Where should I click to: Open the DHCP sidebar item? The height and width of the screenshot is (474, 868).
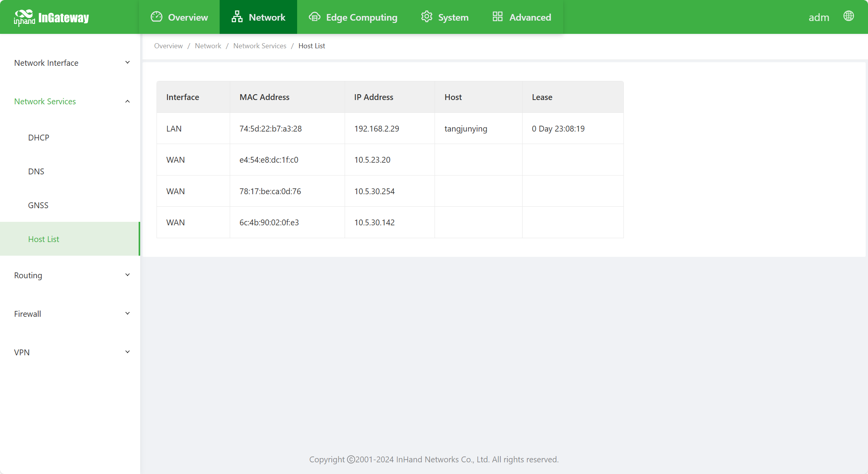(x=39, y=138)
